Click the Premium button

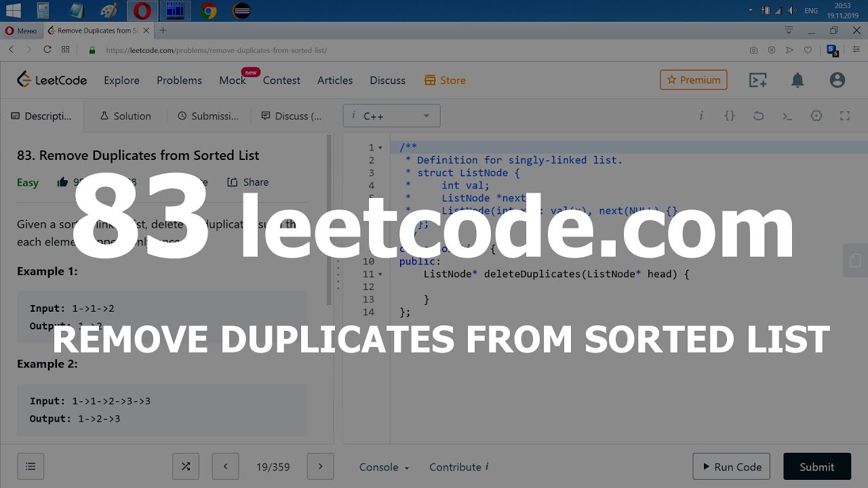694,80
